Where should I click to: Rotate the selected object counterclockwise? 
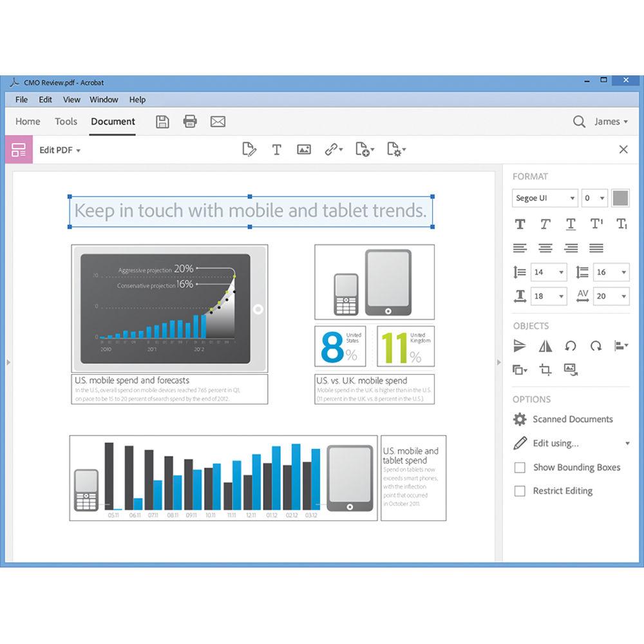point(570,346)
